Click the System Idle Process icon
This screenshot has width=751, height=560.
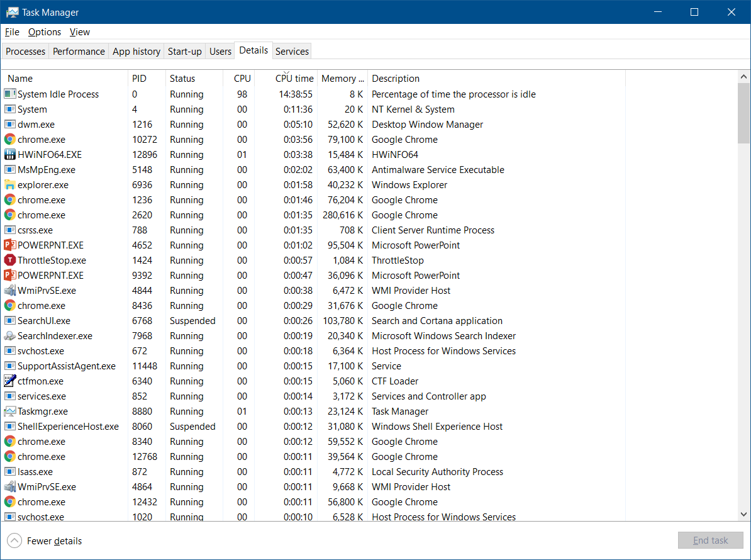tap(9, 94)
